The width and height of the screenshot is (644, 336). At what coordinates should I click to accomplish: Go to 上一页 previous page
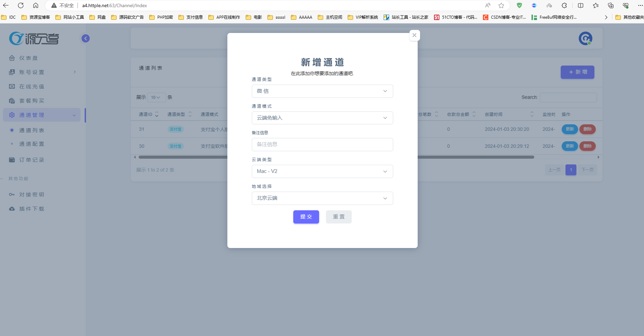554,170
